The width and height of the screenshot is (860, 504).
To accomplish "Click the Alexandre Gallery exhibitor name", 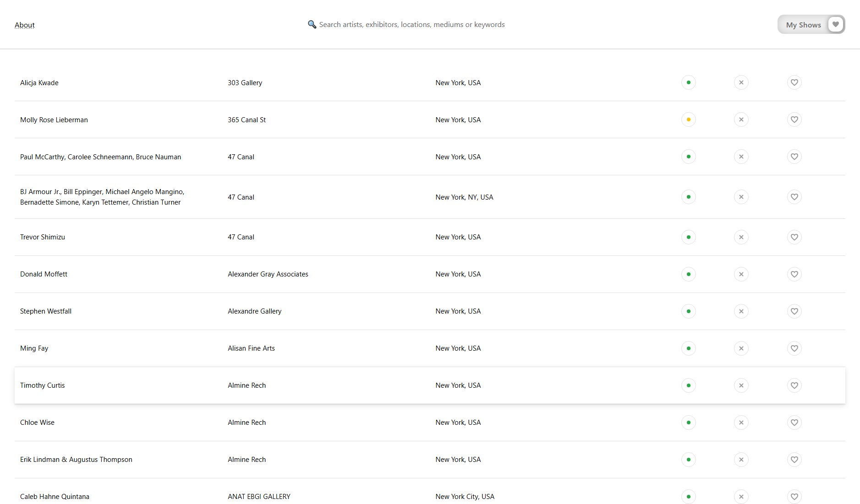I will point(255,311).
